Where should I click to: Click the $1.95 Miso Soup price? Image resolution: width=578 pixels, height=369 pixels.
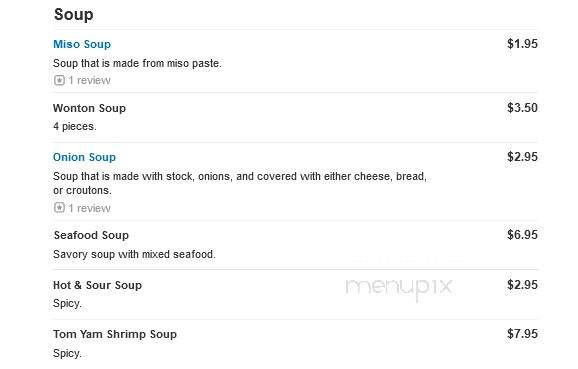pyautogui.click(x=522, y=44)
